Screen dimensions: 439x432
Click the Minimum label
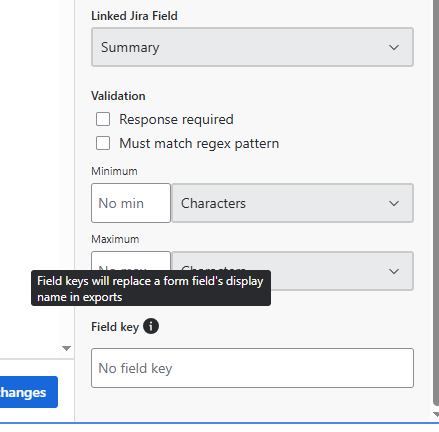pyautogui.click(x=114, y=171)
